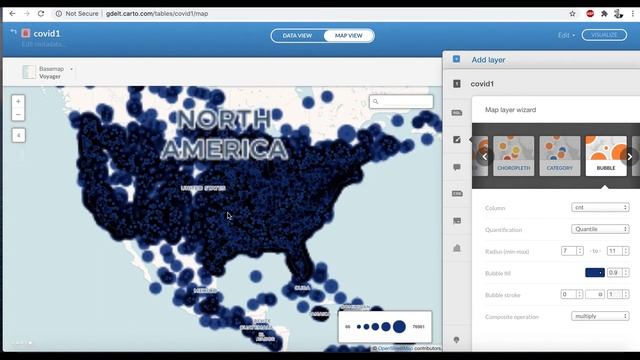Open the SQL panel icon in sidebar

coord(457,113)
